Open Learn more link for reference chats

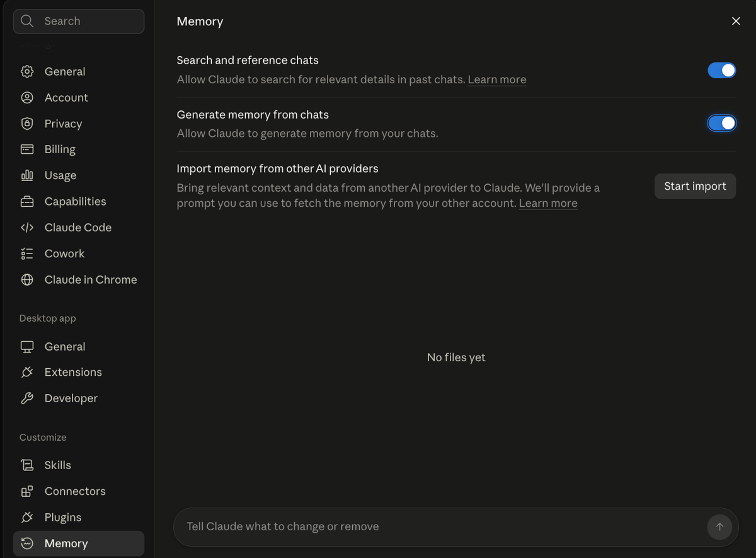click(x=497, y=79)
